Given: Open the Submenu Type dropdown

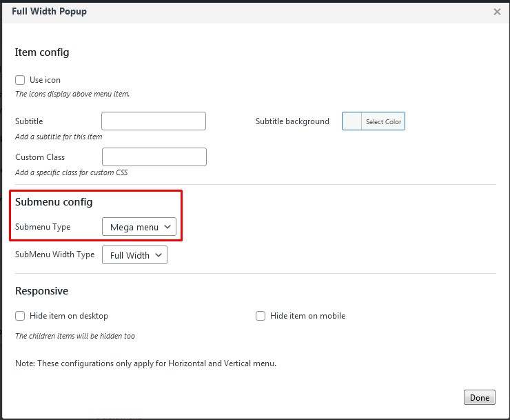Looking at the screenshot, I should click(x=139, y=227).
